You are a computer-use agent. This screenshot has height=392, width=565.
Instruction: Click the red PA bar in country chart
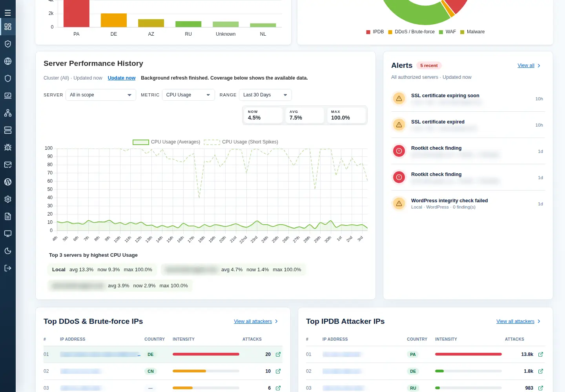click(x=77, y=13)
